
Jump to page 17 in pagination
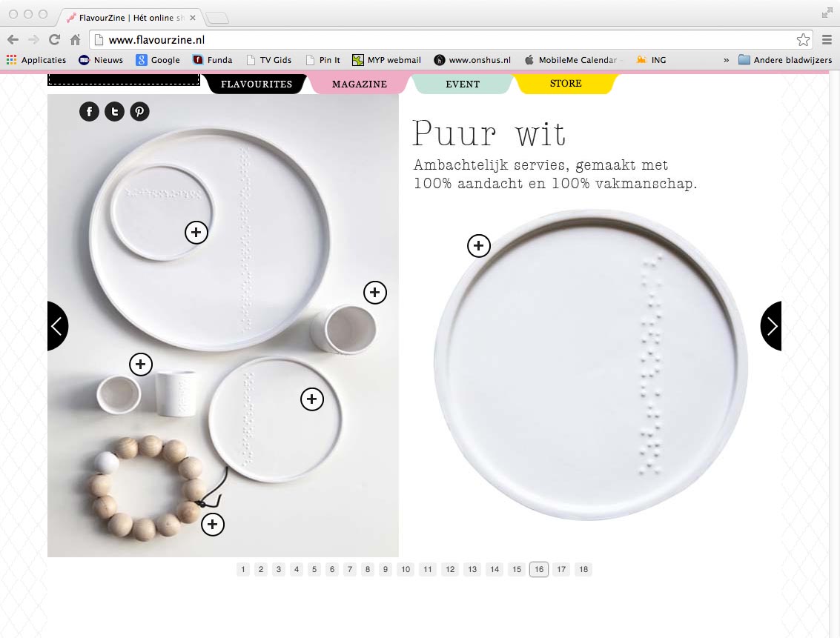pos(561,569)
